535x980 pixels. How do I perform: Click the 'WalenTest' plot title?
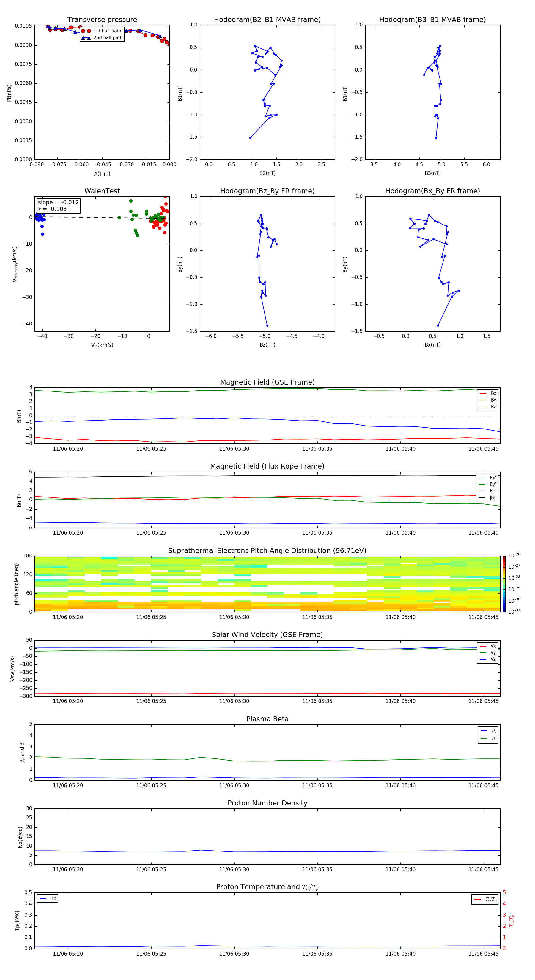click(102, 191)
